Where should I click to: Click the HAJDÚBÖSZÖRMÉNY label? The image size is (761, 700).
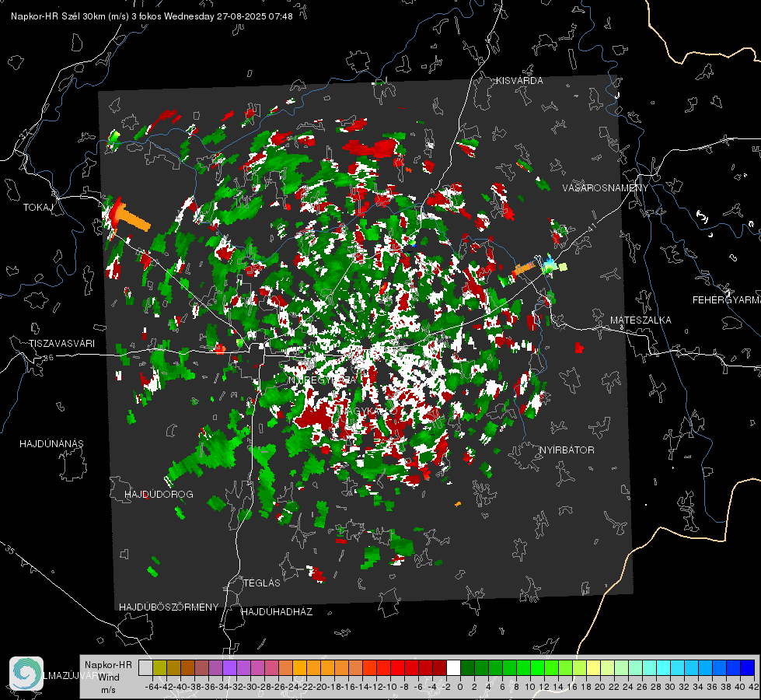(x=169, y=607)
